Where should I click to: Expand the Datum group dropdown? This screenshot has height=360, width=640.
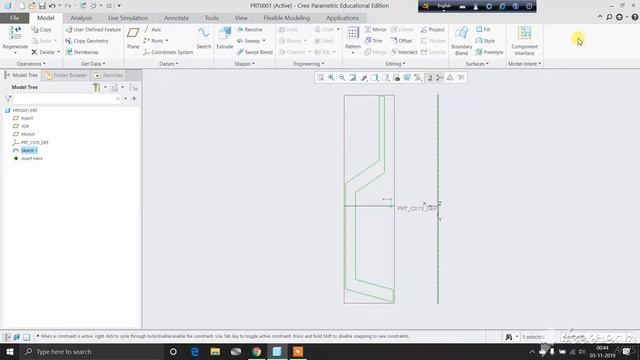tap(169, 64)
